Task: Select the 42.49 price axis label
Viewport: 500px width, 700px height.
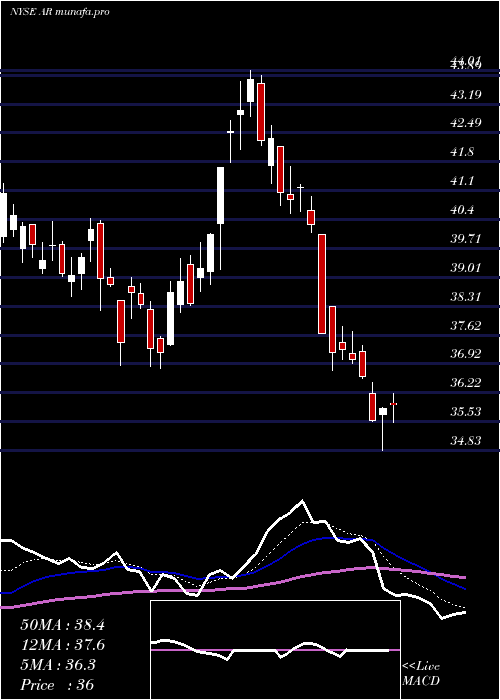Action: pos(466,123)
